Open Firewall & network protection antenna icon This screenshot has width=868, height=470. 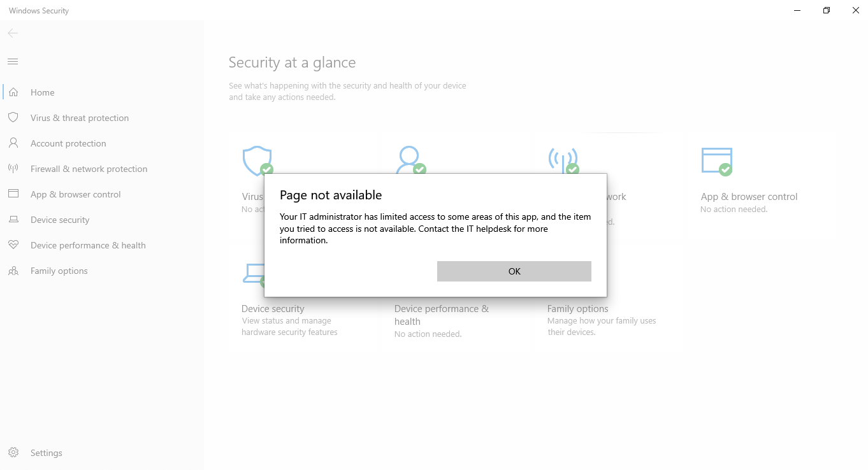tap(13, 169)
